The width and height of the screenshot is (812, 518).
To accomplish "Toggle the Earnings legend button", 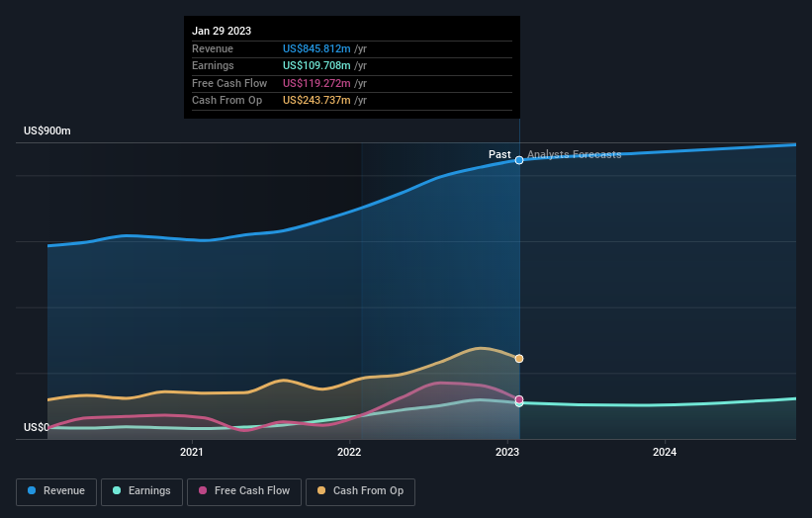I will pos(141,491).
